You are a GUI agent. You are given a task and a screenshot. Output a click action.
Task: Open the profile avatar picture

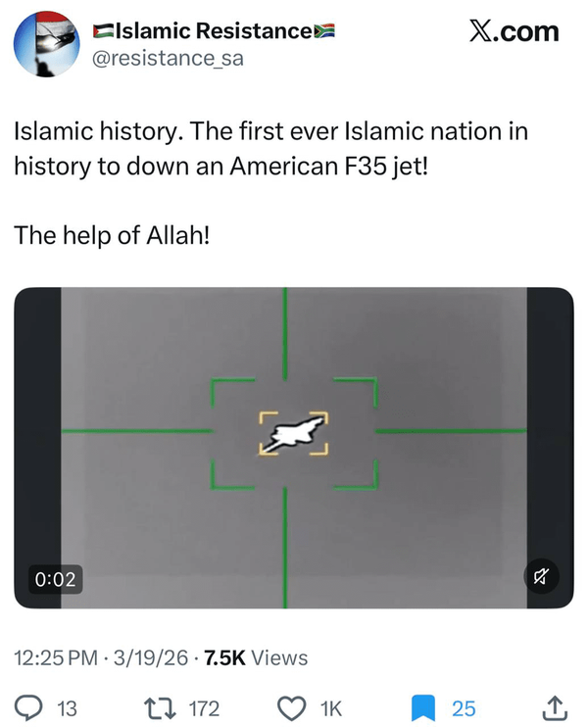coord(45,45)
